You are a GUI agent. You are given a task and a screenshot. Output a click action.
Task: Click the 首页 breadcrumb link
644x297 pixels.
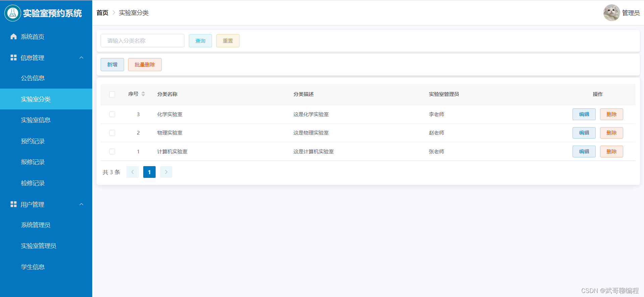click(102, 13)
